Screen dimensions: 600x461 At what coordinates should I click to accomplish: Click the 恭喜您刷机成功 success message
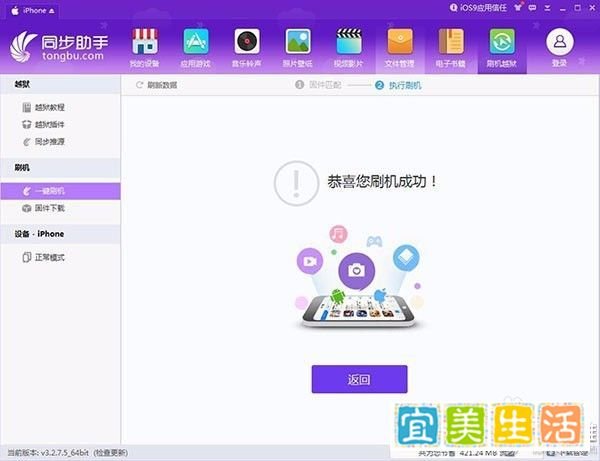[x=382, y=181]
